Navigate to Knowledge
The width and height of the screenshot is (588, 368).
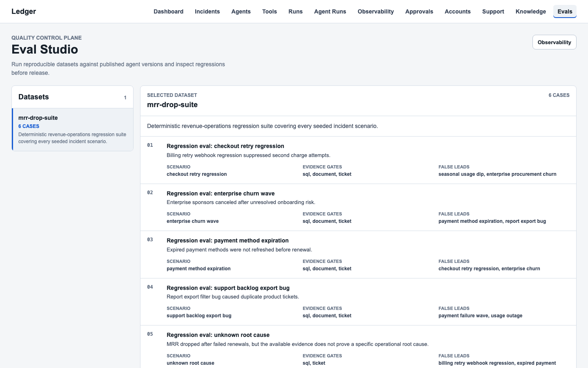530,11
